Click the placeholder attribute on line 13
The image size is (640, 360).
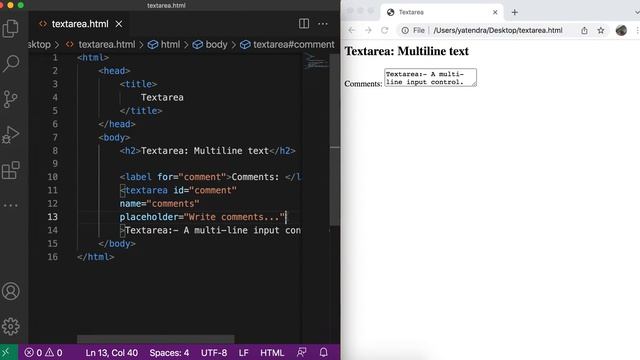pyautogui.click(x=149, y=217)
